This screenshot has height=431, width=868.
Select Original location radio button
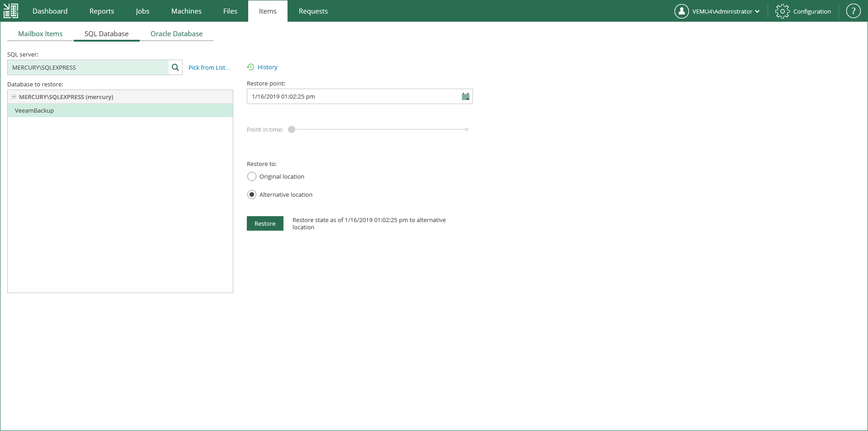[x=252, y=176]
